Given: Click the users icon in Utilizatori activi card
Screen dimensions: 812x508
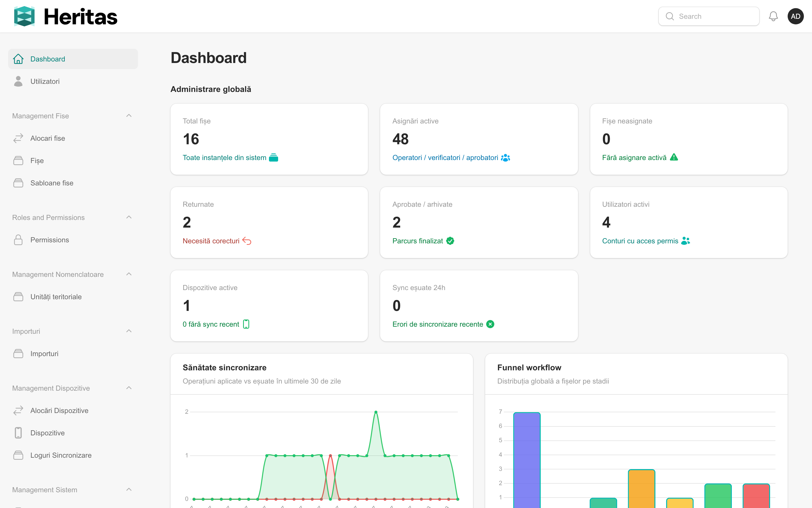Looking at the screenshot, I should 685,241.
